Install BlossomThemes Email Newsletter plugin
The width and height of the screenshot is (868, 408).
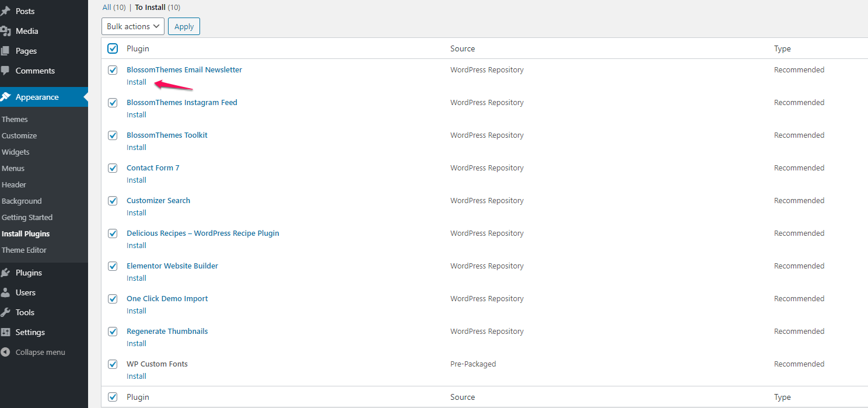pos(136,82)
